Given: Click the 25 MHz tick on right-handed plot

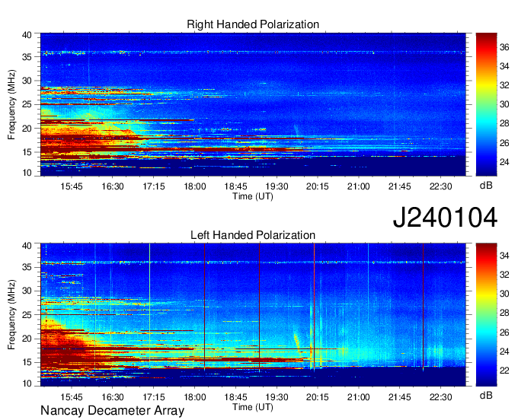Looking at the screenshot, I should (x=27, y=104).
